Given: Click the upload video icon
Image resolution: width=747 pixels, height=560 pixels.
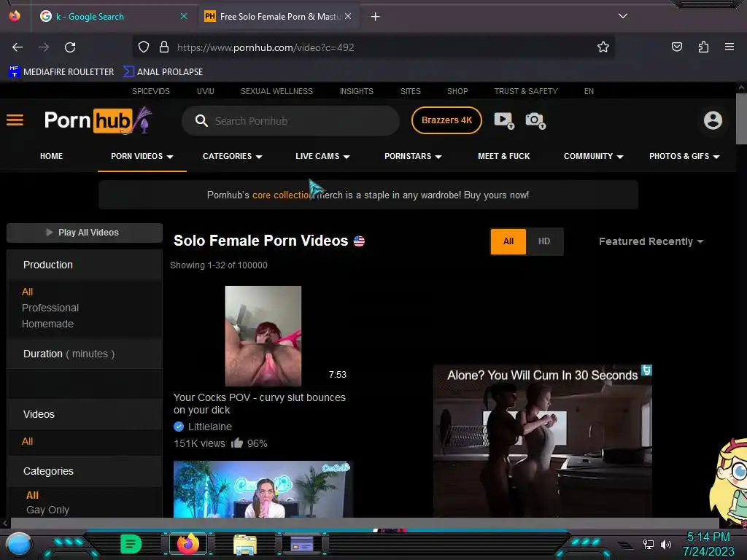Looking at the screenshot, I should pyautogui.click(x=503, y=120).
